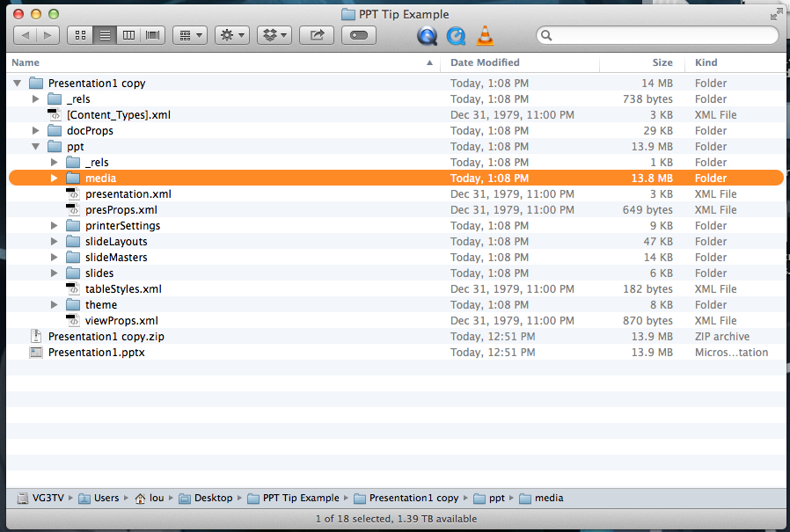Switch to column view
This screenshot has width=790, height=532.
click(x=128, y=35)
